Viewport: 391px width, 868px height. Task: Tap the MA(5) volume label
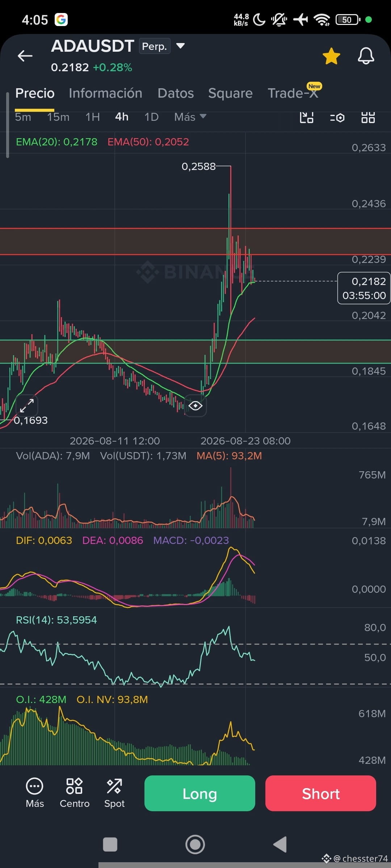point(229,456)
